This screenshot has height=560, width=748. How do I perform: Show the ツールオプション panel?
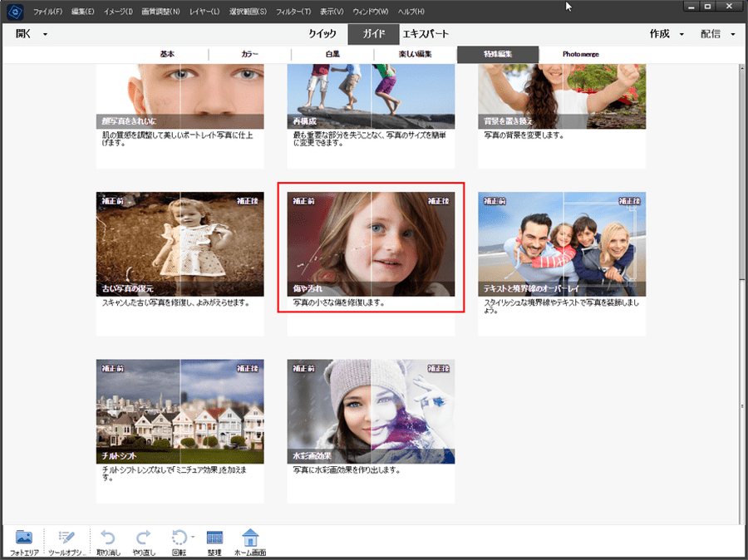[66, 543]
